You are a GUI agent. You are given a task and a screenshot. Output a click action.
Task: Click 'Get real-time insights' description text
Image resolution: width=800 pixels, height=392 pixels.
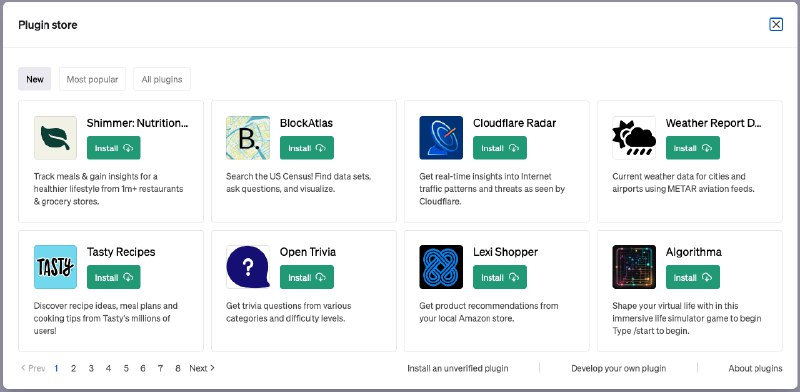[x=492, y=189]
